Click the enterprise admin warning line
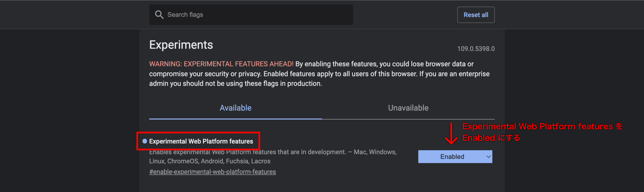 point(235,83)
